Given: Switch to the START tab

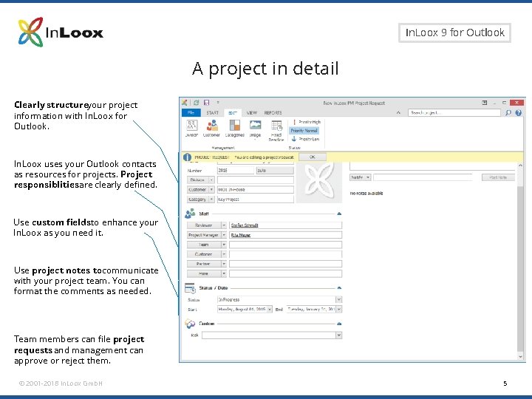Looking at the screenshot, I should tap(212, 112).
